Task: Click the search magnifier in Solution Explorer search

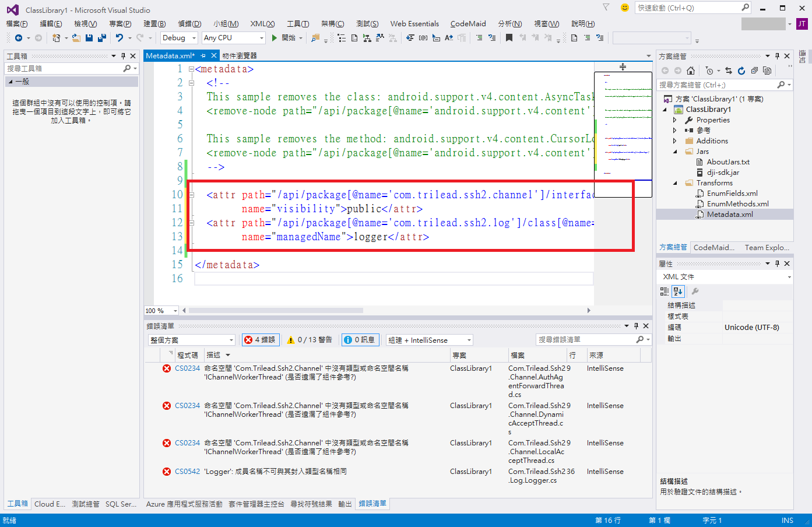Action: (781, 85)
